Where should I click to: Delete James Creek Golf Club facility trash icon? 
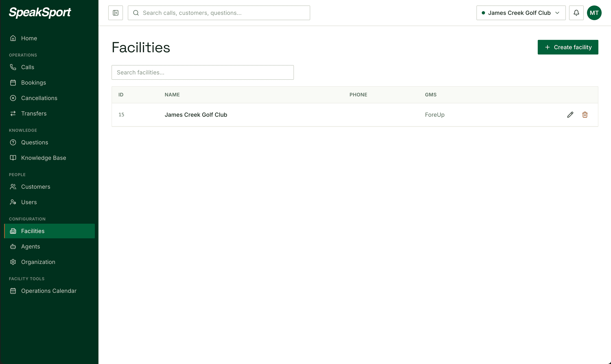[585, 114]
